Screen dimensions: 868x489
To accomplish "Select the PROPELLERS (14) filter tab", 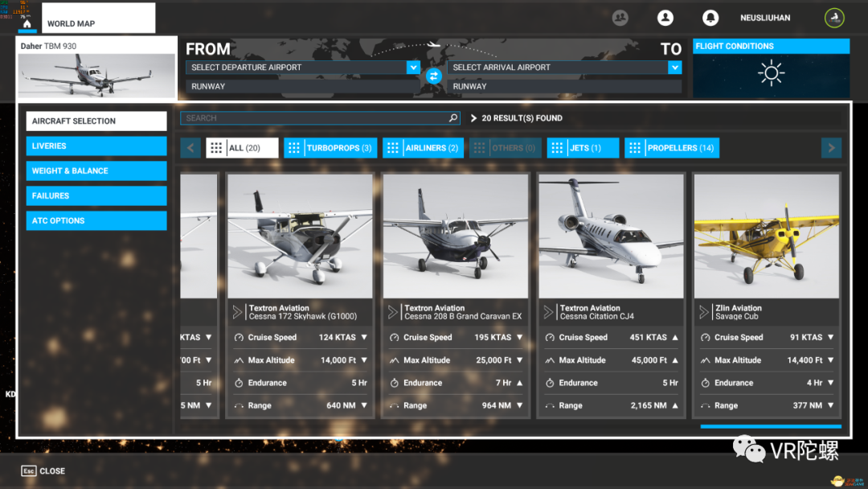I will (672, 148).
